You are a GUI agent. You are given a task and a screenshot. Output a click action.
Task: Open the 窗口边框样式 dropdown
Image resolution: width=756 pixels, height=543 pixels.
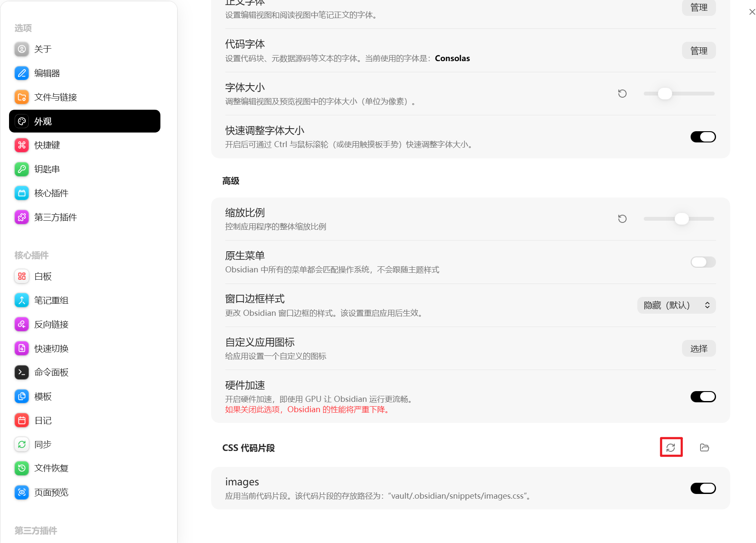coord(676,305)
